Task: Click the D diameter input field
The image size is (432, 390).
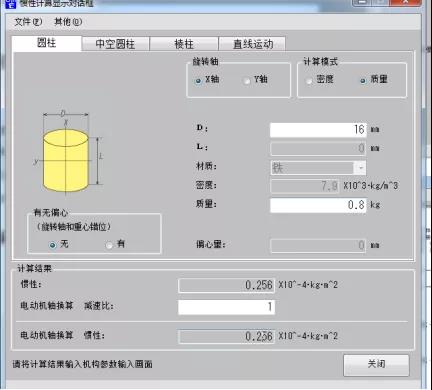Action: [x=318, y=130]
